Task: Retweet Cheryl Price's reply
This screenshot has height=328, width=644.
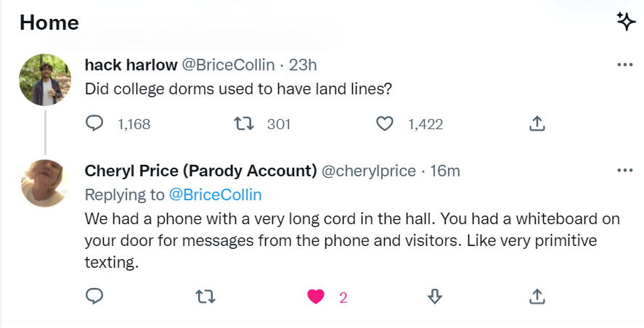Action: pos(206,296)
